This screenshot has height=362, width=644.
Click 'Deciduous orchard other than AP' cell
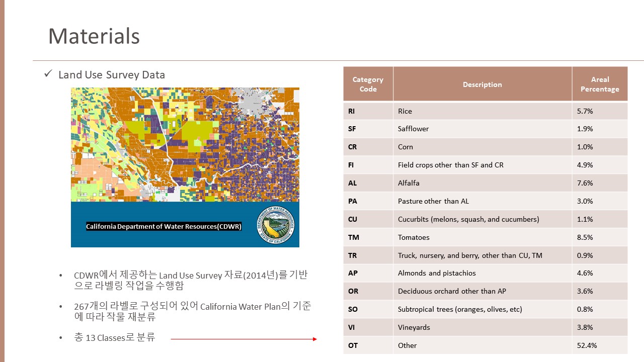[x=482, y=291]
